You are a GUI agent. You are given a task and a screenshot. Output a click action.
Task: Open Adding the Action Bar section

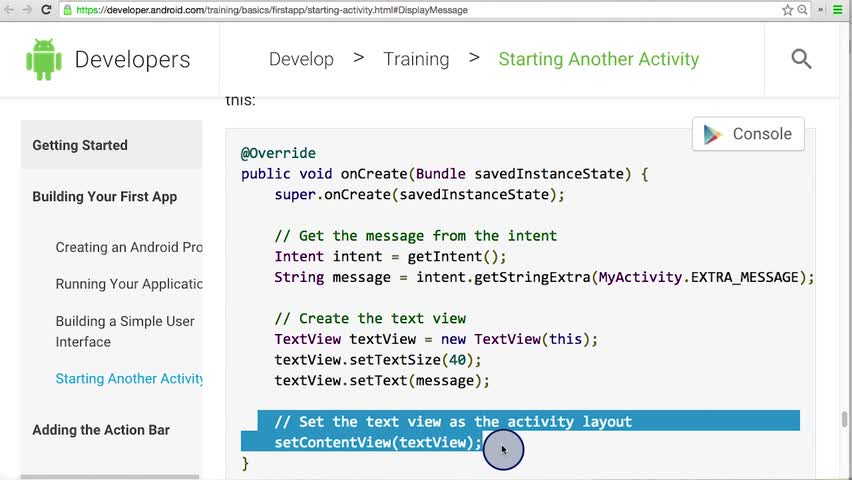point(101,430)
